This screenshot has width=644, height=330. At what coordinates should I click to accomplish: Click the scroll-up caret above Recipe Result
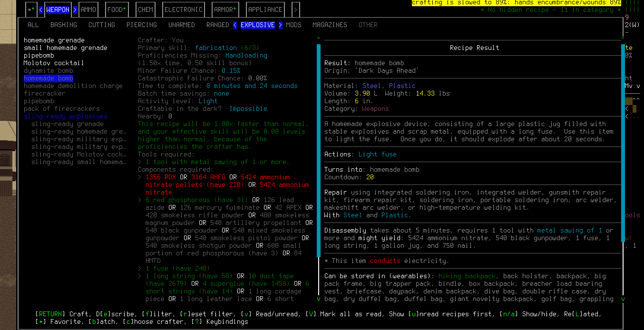coord(319,37)
